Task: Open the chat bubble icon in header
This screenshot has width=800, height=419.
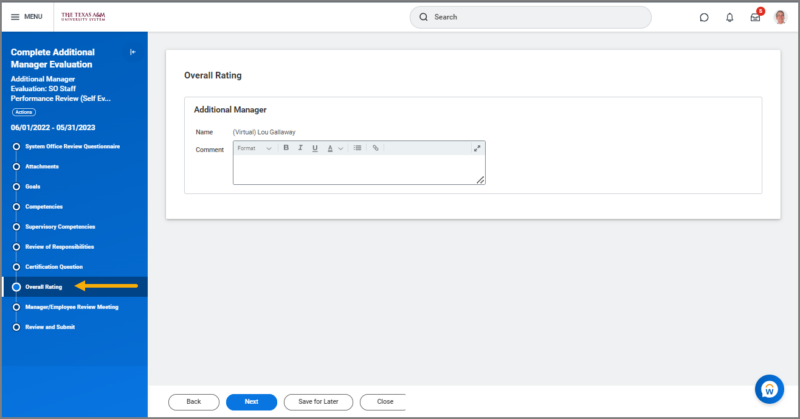Action: tap(704, 17)
